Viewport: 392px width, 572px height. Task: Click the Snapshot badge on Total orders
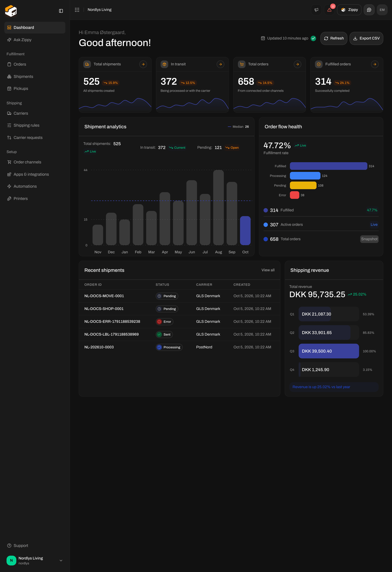click(369, 239)
